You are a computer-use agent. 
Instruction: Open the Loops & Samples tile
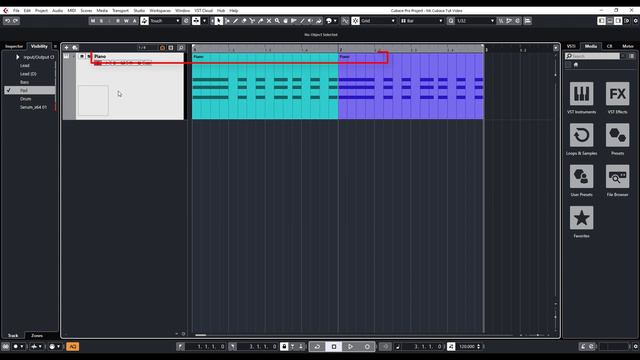[581, 135]
